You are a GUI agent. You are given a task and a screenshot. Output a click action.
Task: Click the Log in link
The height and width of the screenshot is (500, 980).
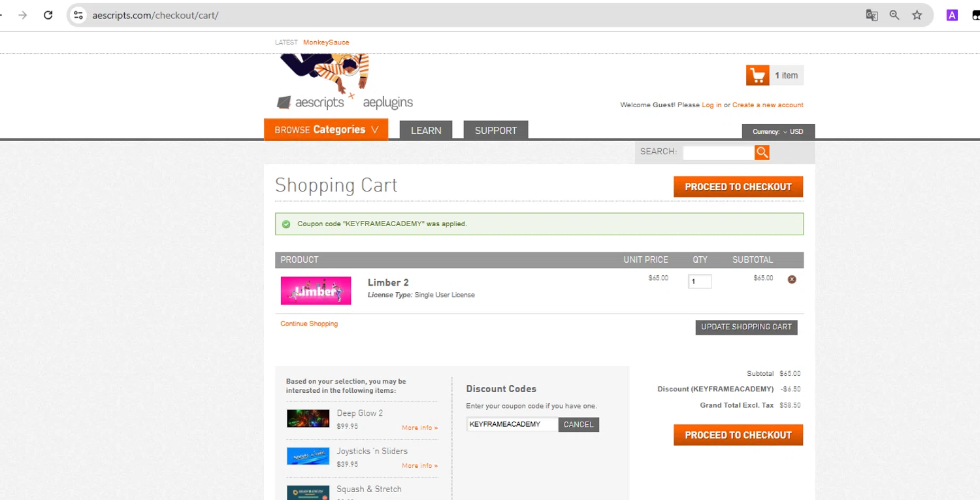pos(711,105)
